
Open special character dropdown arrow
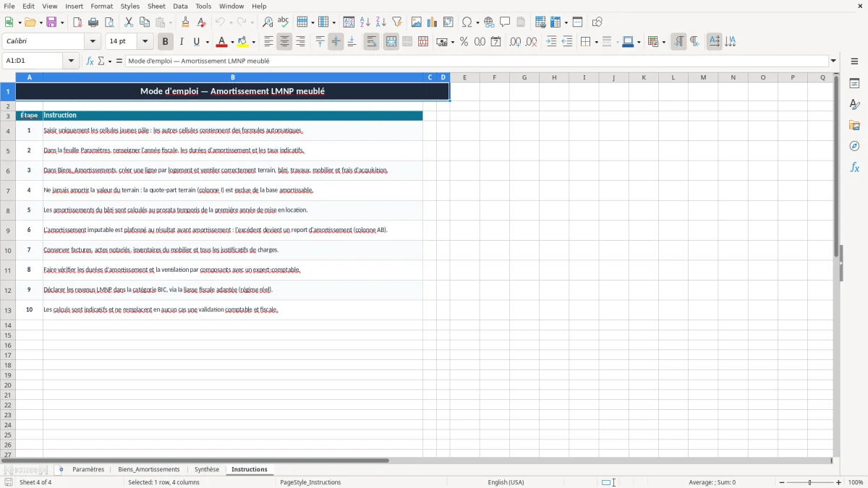coord(477,22)
